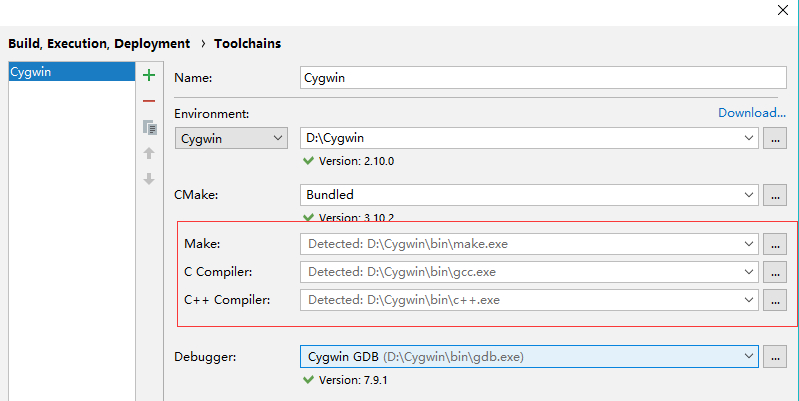Open the Cygwin environment type dropdown
This screenshot has height=401, width=799.
(x=233, y=139)
